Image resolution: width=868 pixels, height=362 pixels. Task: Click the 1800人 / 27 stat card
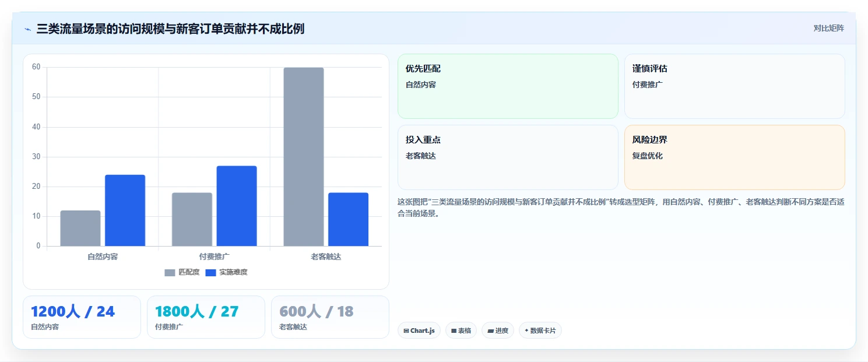pos(206,317)
